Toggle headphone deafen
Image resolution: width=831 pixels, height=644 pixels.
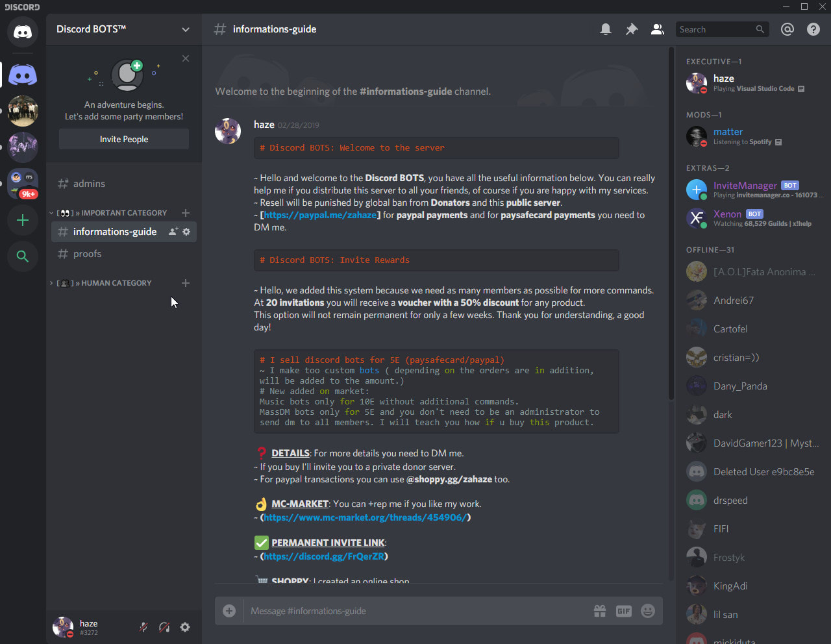(x=164, y=627)
